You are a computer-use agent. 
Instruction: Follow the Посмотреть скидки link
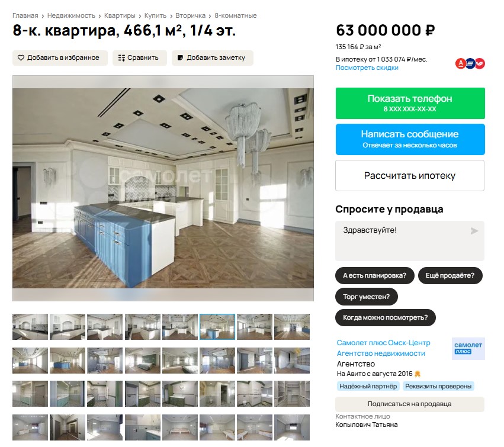[x=367, y=68]
